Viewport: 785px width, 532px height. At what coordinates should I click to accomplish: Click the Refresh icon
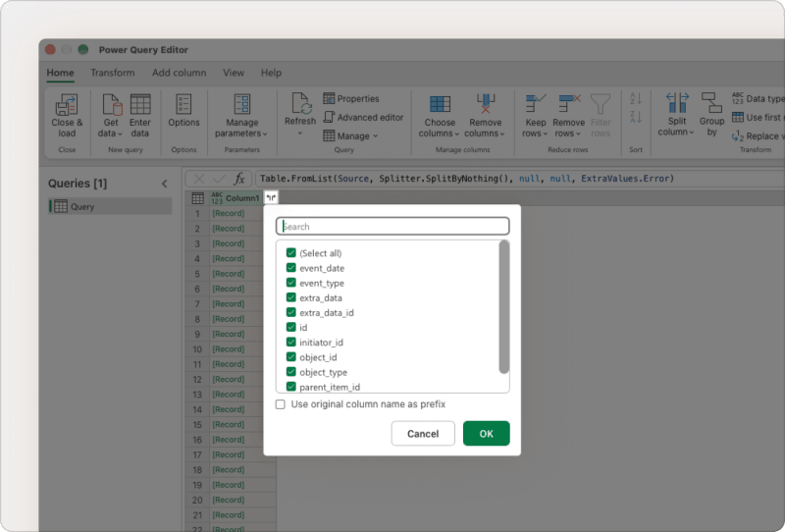[301, 104]
